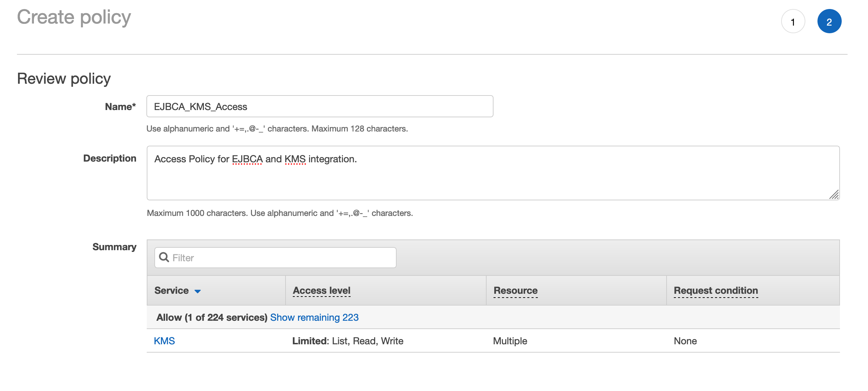
Task: Open the KMS service link
Action: click(x=164, y=341)
